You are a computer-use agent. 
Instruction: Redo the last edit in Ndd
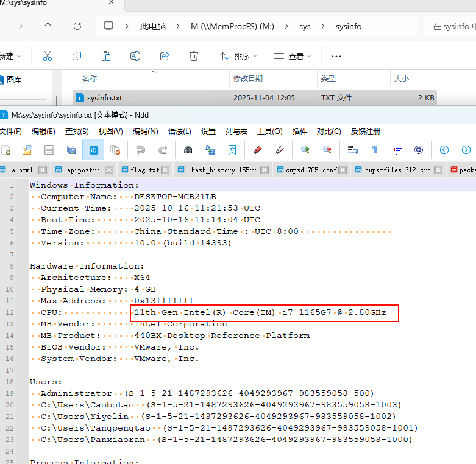[x=163, y=150]
